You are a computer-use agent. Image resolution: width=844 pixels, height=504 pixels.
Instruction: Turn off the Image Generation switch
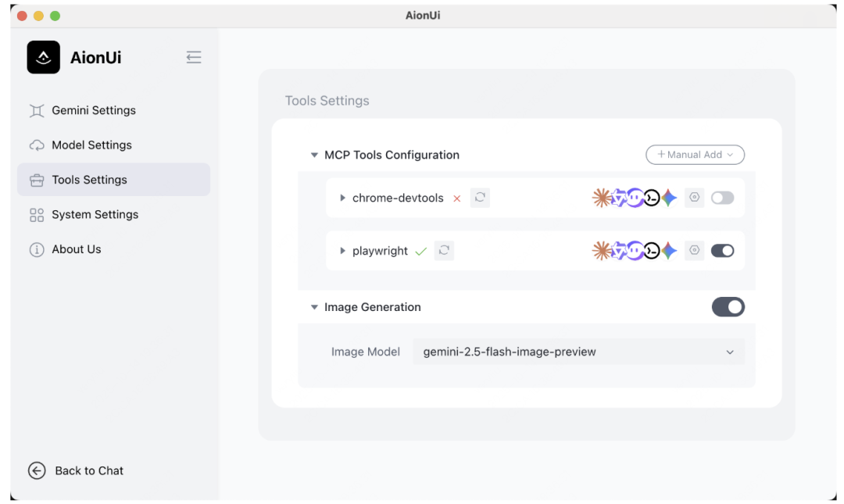(x=728, y=307)
